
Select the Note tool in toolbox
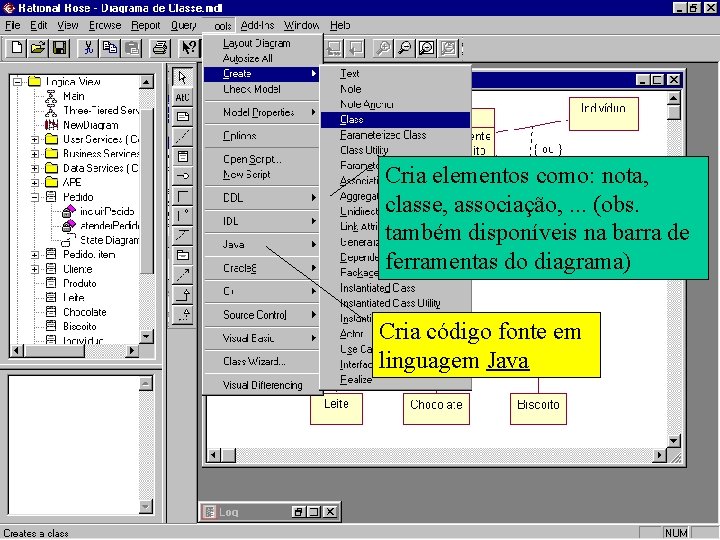(183, 117)
